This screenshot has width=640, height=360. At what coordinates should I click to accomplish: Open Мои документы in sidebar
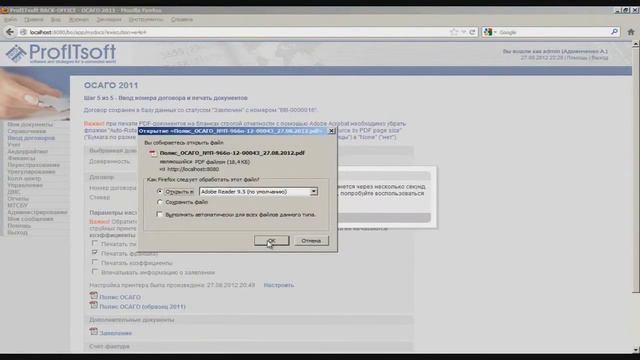pyautogui.click(x=30, y=124)
